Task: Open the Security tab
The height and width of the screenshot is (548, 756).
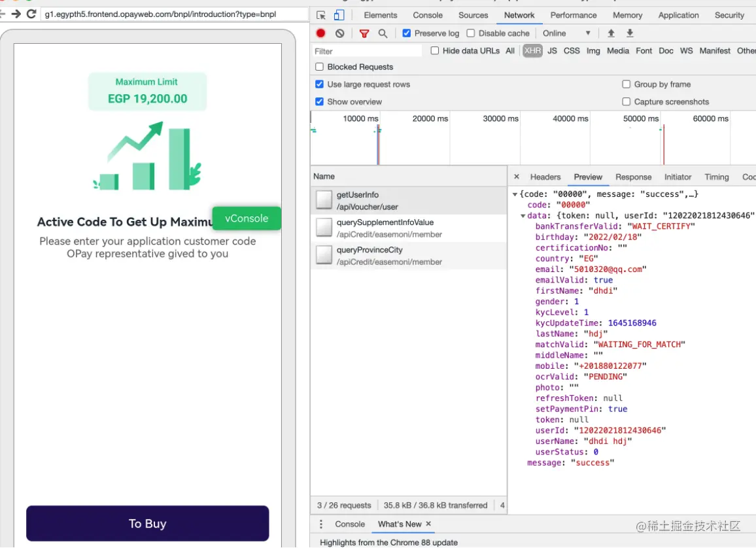Action: (x=729, y=15)
